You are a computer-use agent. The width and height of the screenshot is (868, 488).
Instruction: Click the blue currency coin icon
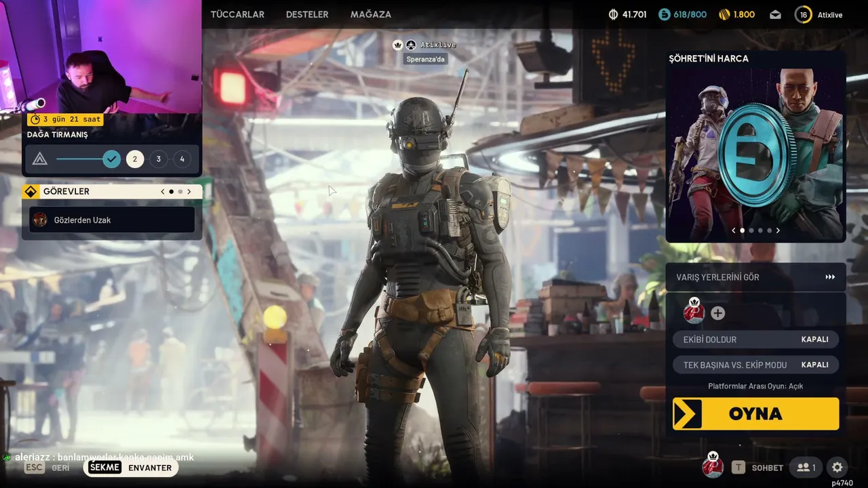click(x=664, y=14)
